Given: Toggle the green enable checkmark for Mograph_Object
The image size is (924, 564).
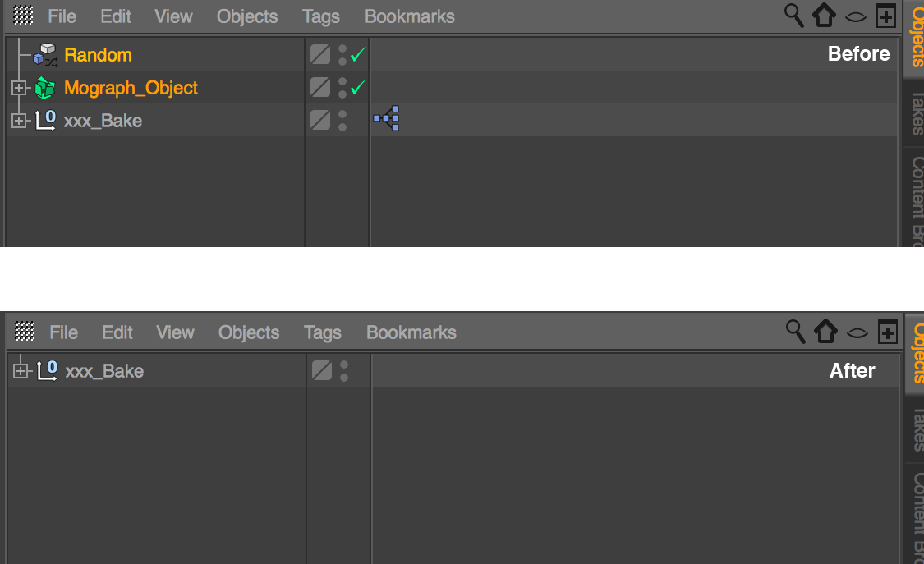Looking at the screenshot, I should point(358,88).
